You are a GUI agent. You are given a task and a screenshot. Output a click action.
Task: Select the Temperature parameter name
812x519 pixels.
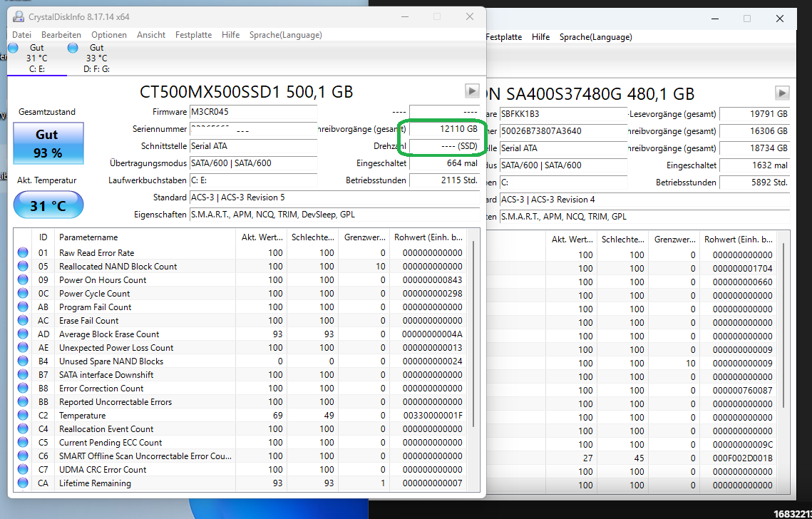click(82, 416)
